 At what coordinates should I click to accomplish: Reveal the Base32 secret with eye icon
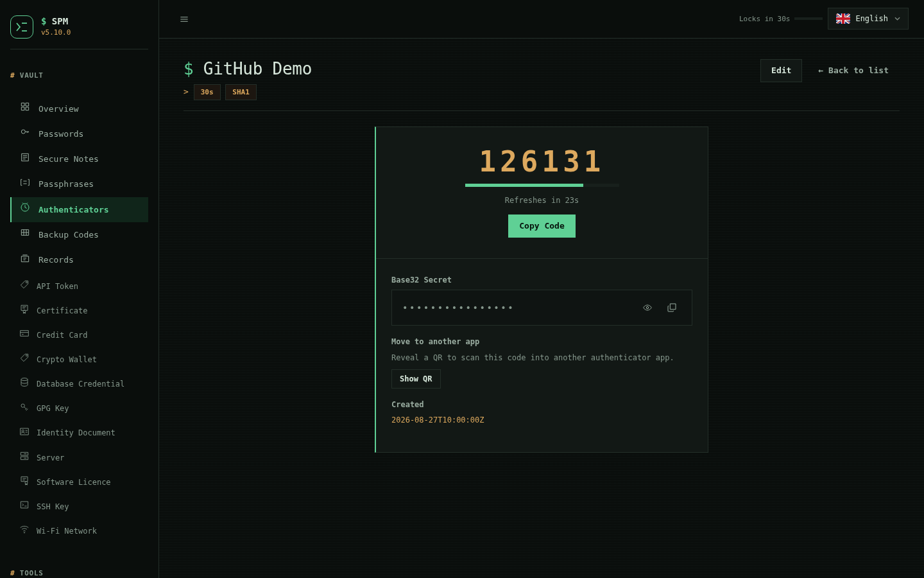[x=647, y=308]
